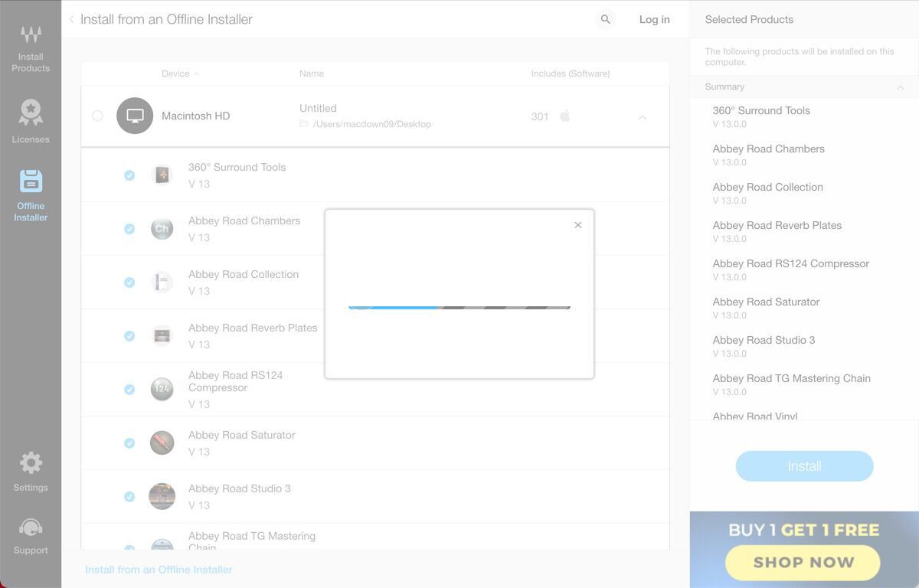This screenshot has width=919, height=588.
Task: Click the Selected Products heading
Action: point(749,19)
